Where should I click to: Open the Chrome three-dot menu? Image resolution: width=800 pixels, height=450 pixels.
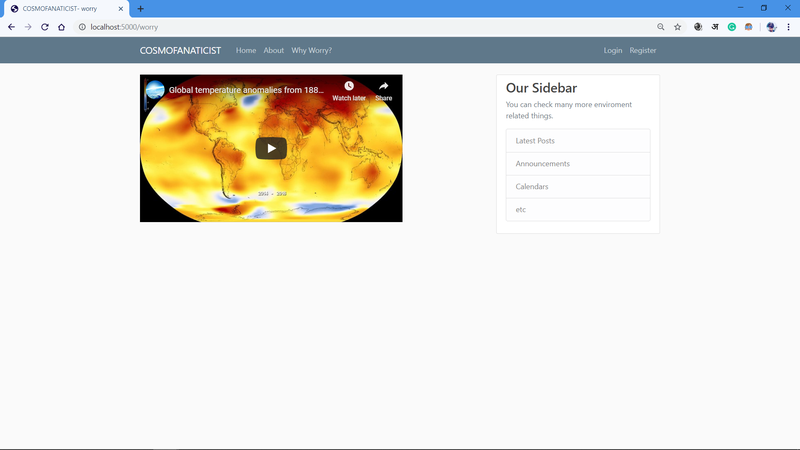[789, 27]
